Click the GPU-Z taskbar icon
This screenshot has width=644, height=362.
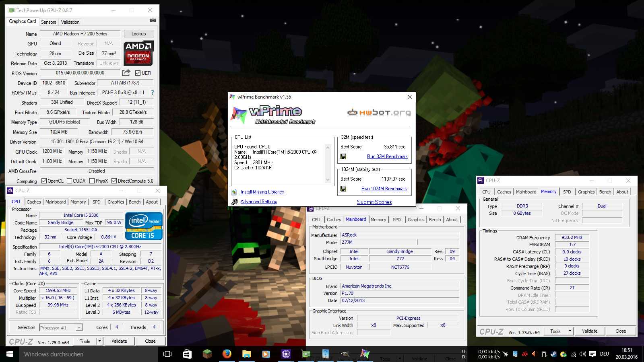[306, 354]
